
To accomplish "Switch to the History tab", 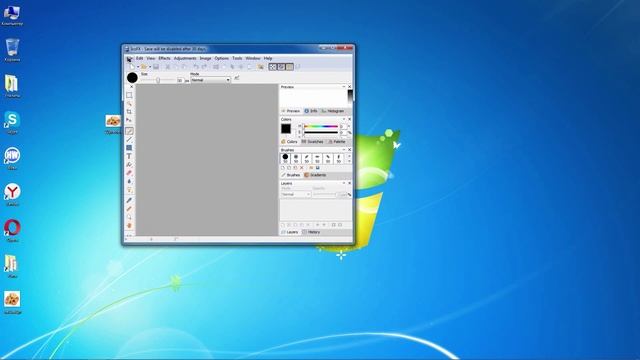I will point(311,232).
